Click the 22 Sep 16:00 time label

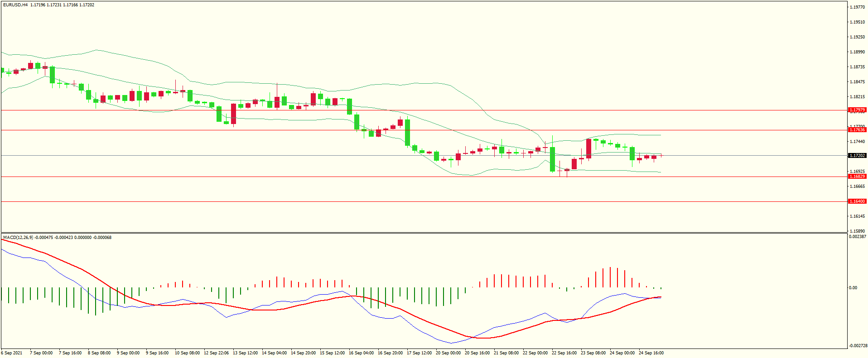click(564, 353)
